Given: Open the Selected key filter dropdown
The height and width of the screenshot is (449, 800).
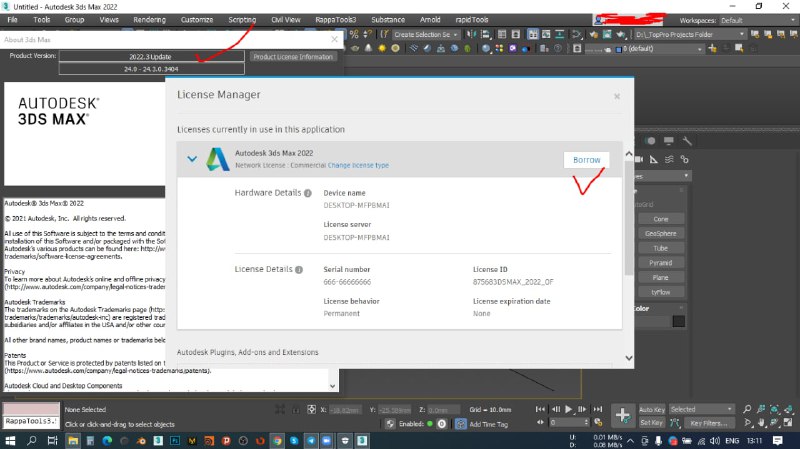Looking at the screenshot, I should pos(701,409).
